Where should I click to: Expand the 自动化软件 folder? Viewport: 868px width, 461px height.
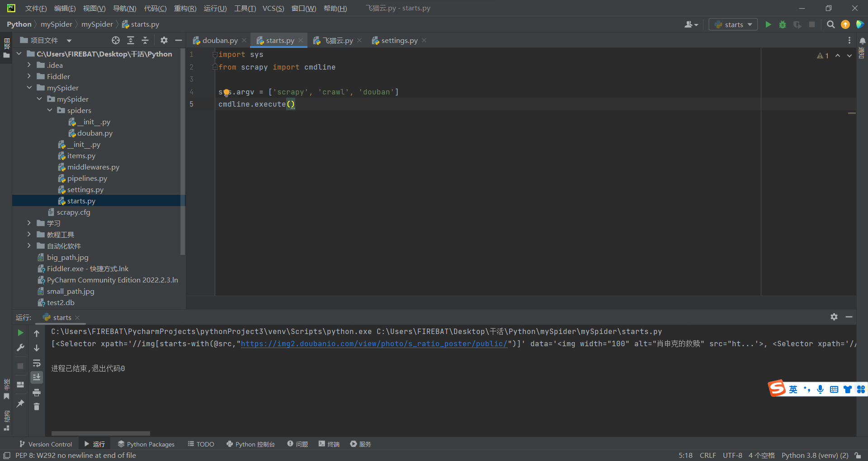pyautogui.click(x=29, y=246)
